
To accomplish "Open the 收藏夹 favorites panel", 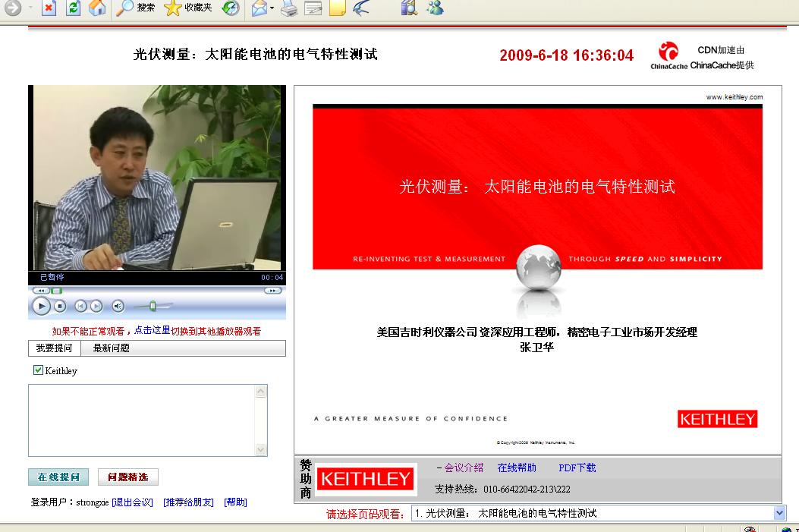I will coord(187,8).
